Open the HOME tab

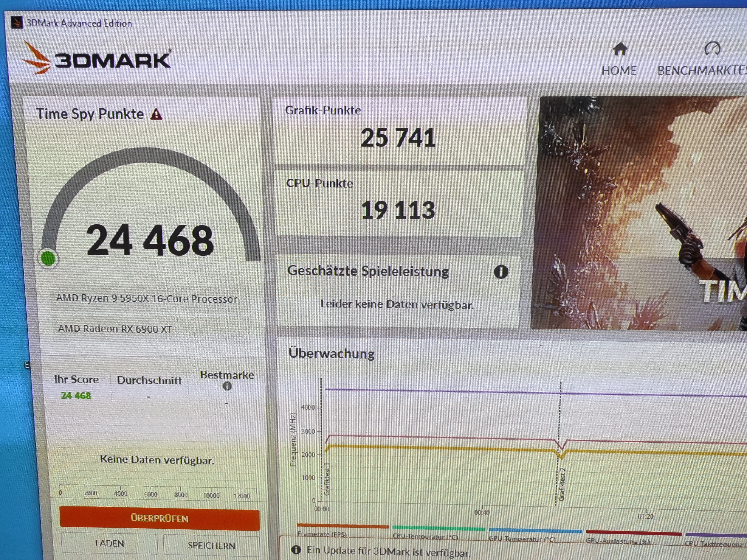[619, 71]
